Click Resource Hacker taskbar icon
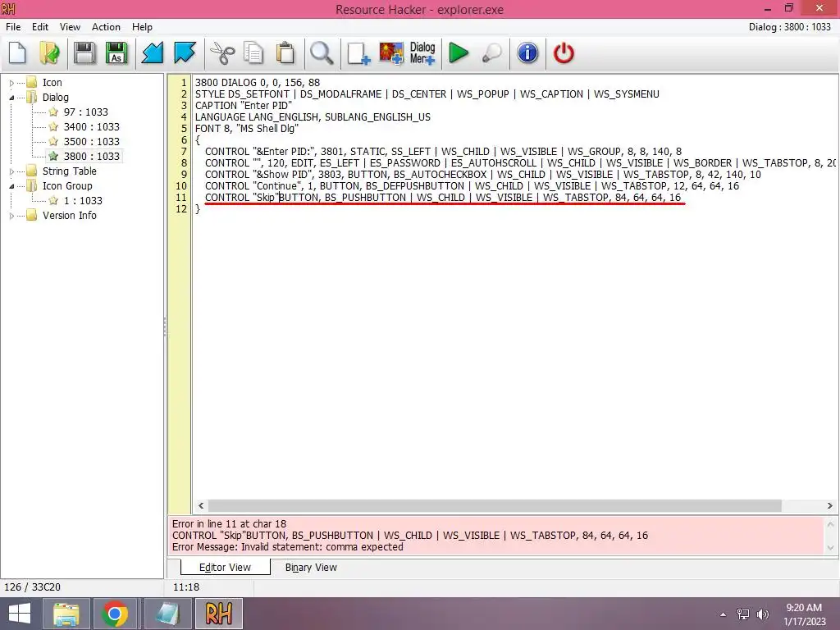 [x=218, y=614]
